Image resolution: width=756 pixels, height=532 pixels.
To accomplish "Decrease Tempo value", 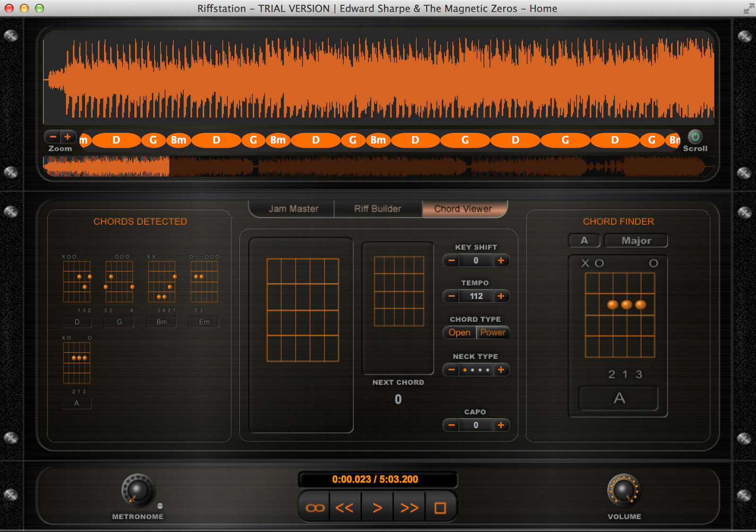I will (452, 296).
